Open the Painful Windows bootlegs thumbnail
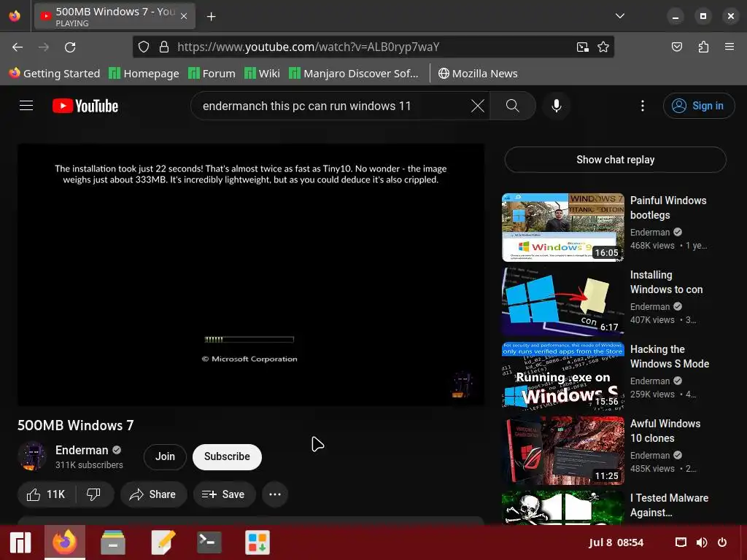The height and width of the screenshot is (560, 747). point(562,227)
